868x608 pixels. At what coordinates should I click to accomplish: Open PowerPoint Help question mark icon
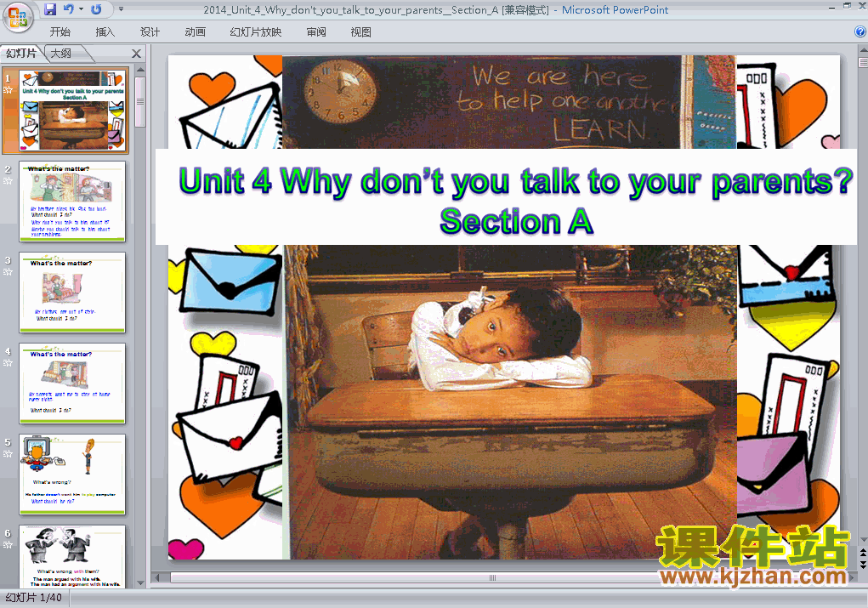[x=860, y=32]
